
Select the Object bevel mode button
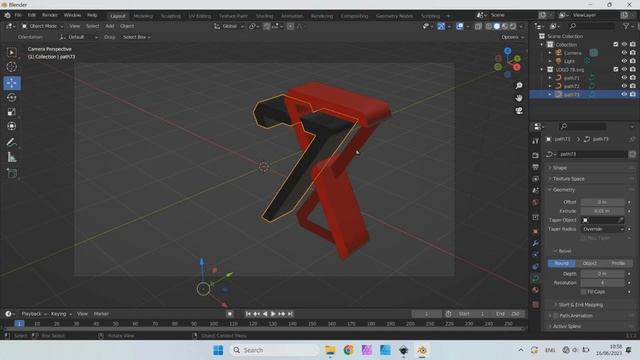(x=590, y=263)
